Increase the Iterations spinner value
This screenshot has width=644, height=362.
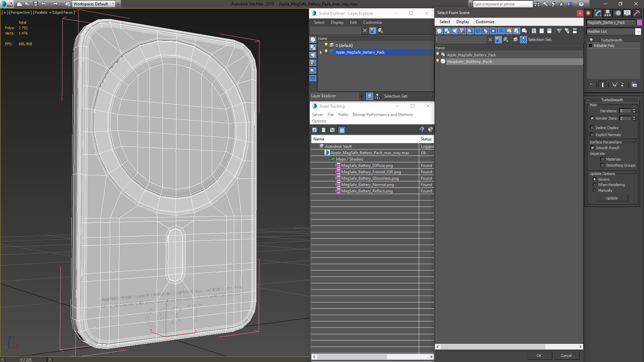pyautogui.click(x=634, y=110)
